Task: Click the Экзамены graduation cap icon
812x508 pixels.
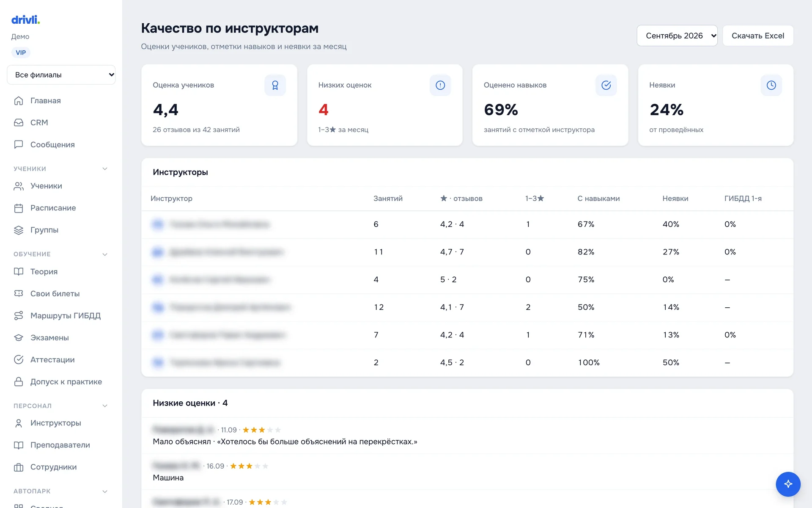Action: point(19,338)
